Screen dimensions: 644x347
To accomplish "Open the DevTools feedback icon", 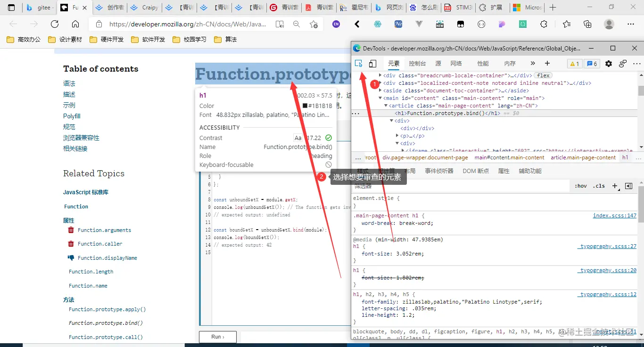I will [x=623, y=64].
